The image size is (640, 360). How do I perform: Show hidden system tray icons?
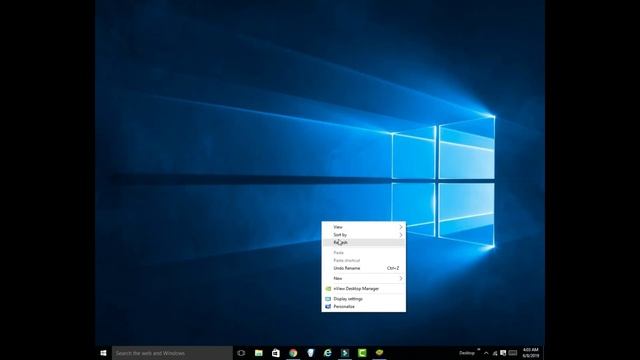[x=486, y=353]
